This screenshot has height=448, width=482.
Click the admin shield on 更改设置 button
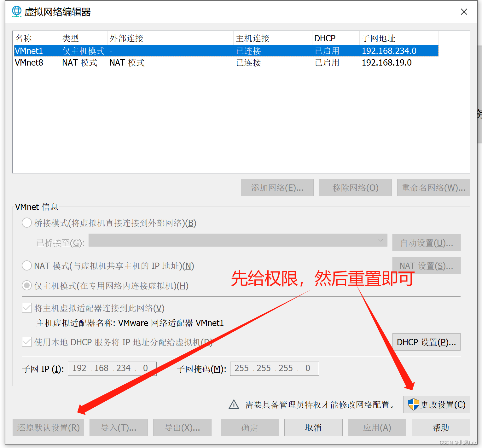[x=413, y=404]
